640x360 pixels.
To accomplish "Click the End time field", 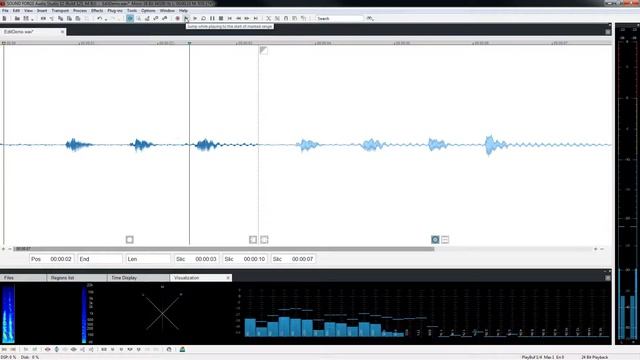I will (x=100, y=259).
